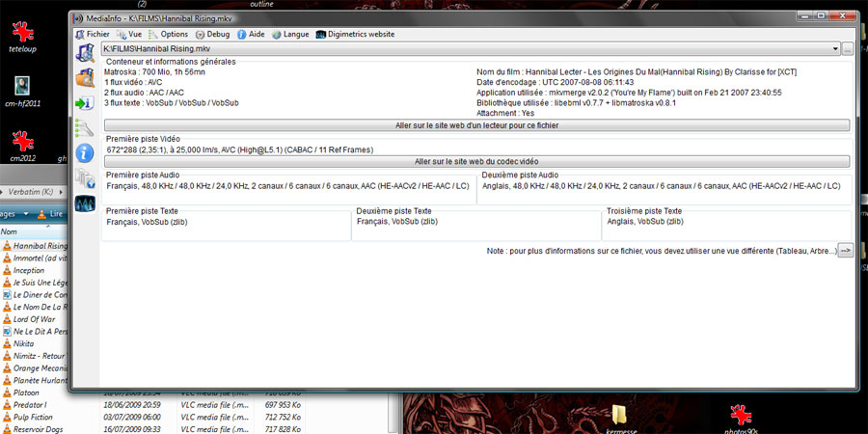
Task: Select Nimitz - Retour file in Explorer
Action: 35,355
